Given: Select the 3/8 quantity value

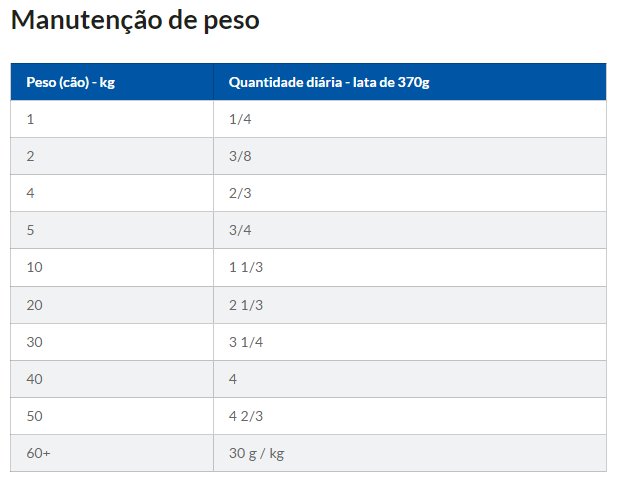Looking at the screenshot, I should 240,156.
